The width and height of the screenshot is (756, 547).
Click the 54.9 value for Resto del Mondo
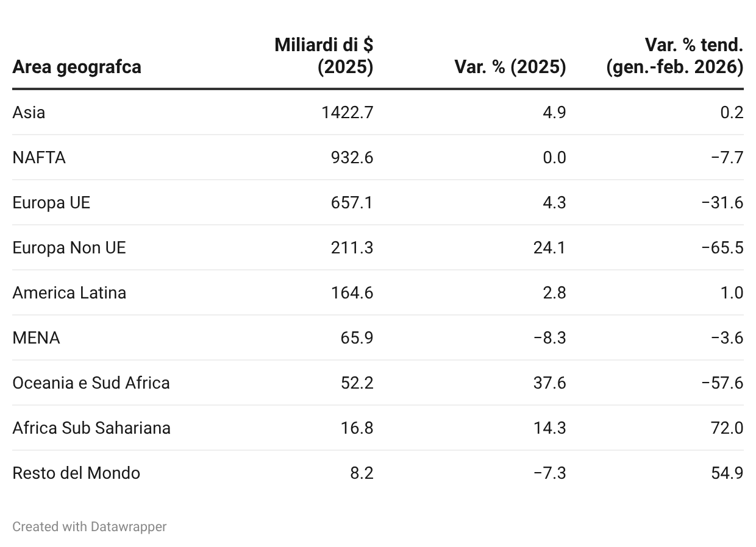point(727,473)
